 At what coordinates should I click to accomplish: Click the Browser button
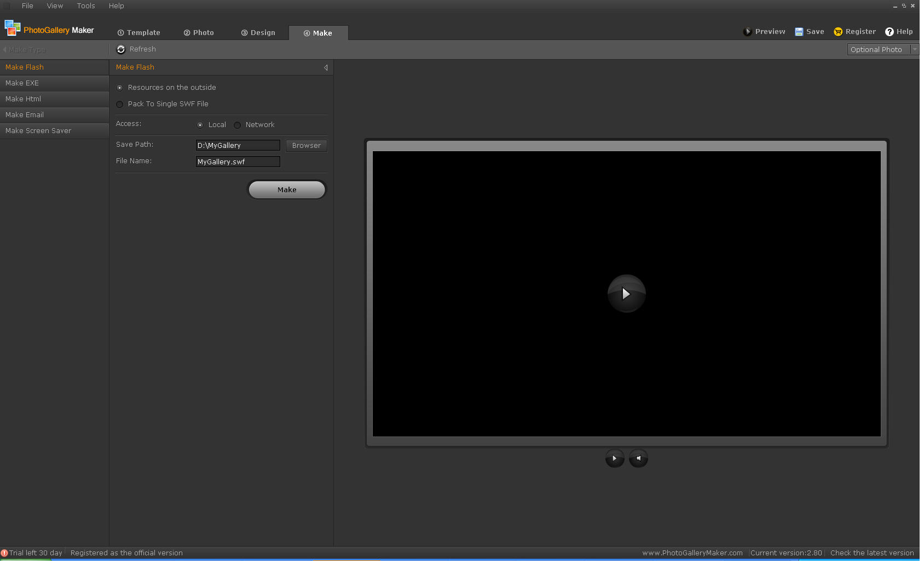tap(307, 146)
